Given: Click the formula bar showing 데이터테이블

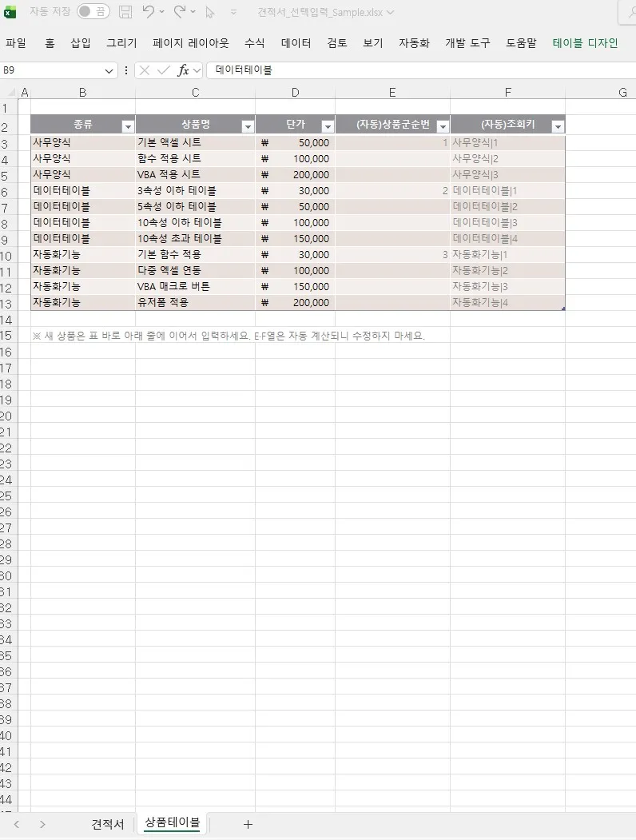Looking at the screenshot, I should pyautogui.click(x=421, y=70).
